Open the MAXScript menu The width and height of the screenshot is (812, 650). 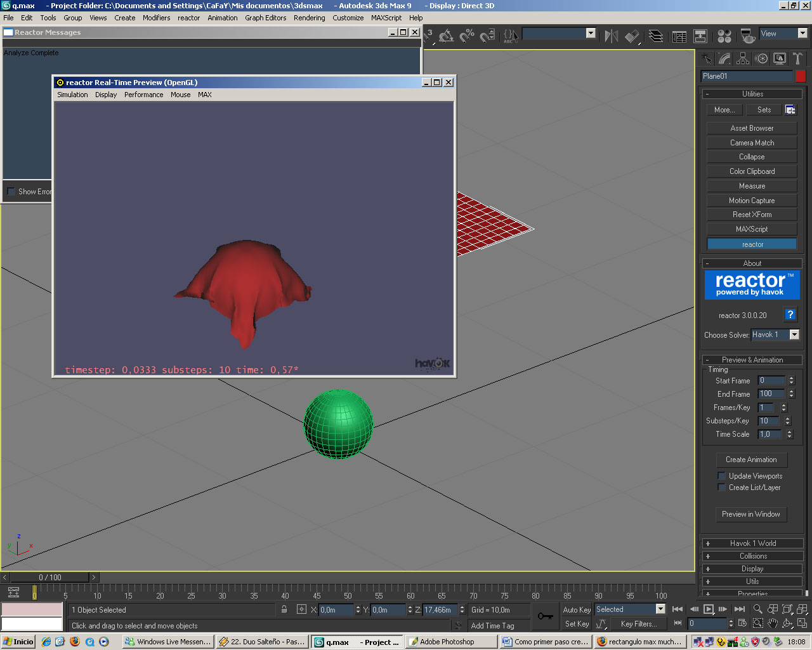click(386, 18)
